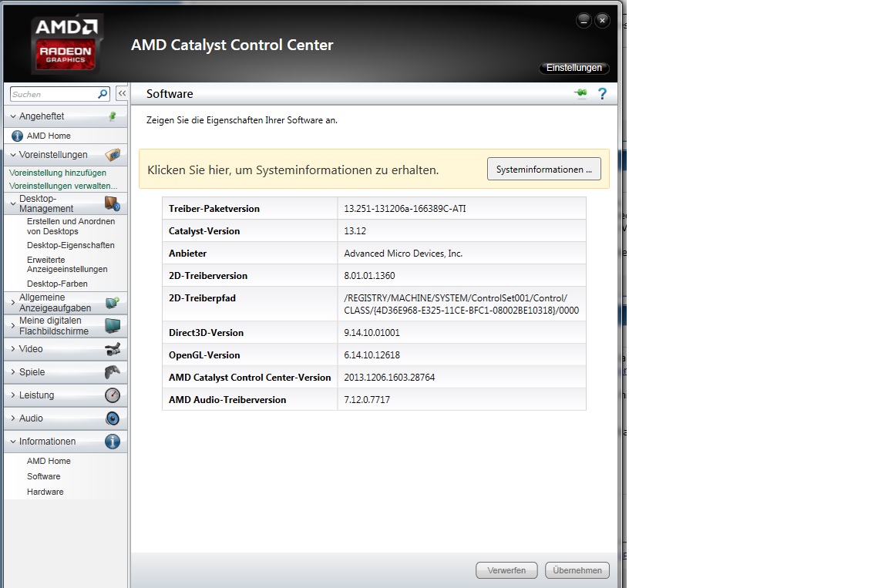The image size is (888, 588).
Task: Collapse the sidebar with double-arrow button
Action: click(122, 93)
